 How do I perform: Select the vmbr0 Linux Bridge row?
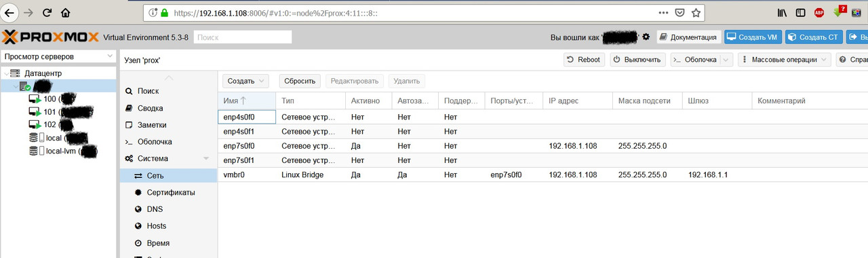tap(542, 174)
